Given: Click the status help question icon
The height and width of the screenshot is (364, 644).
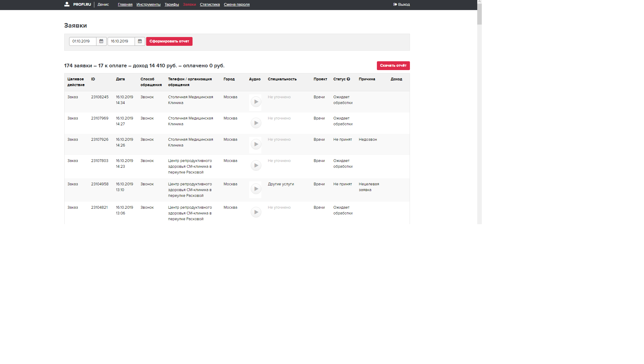Looking at the screenshot, I should (348, 79).
